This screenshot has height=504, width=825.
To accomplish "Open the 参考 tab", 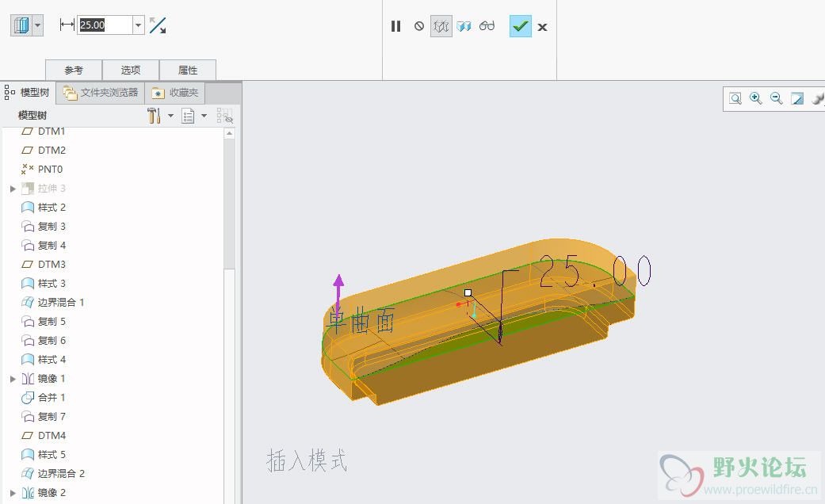I will pyautogui.click(x=74, y=70).
